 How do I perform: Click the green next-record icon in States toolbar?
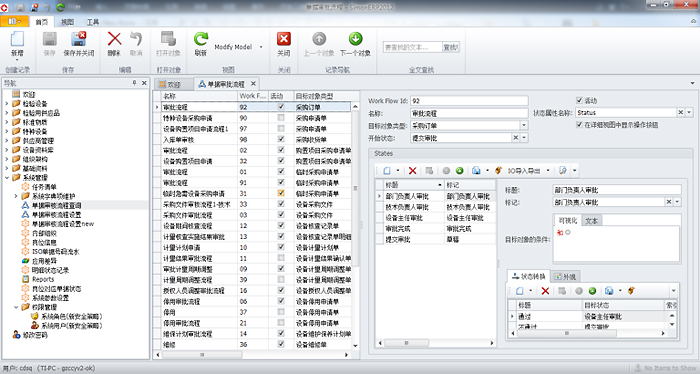pos(459,170)
